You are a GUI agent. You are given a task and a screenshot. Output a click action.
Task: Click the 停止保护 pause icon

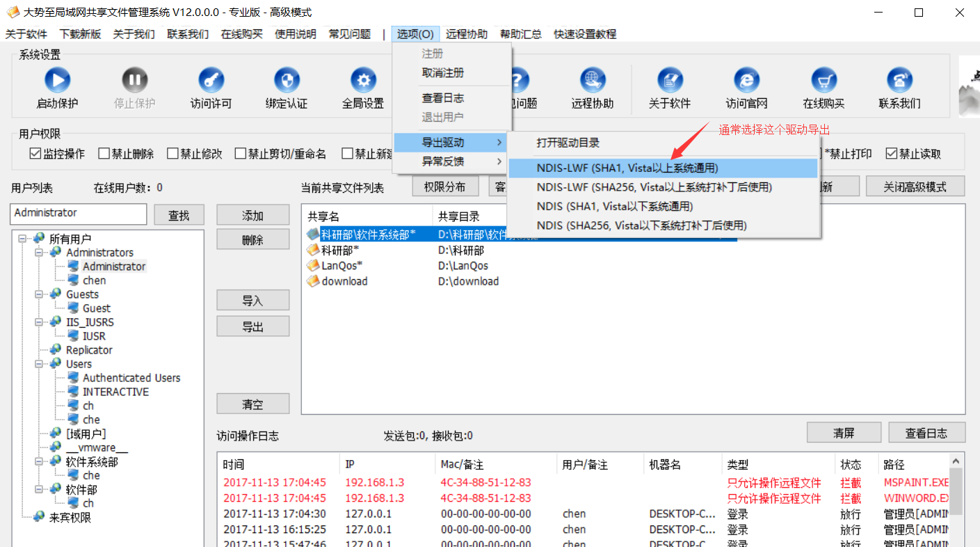click(x=134, y=81)
